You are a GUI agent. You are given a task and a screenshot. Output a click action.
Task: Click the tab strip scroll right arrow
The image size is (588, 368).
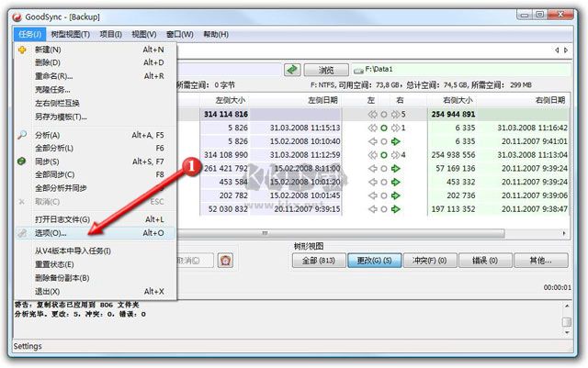pos(566,50)
